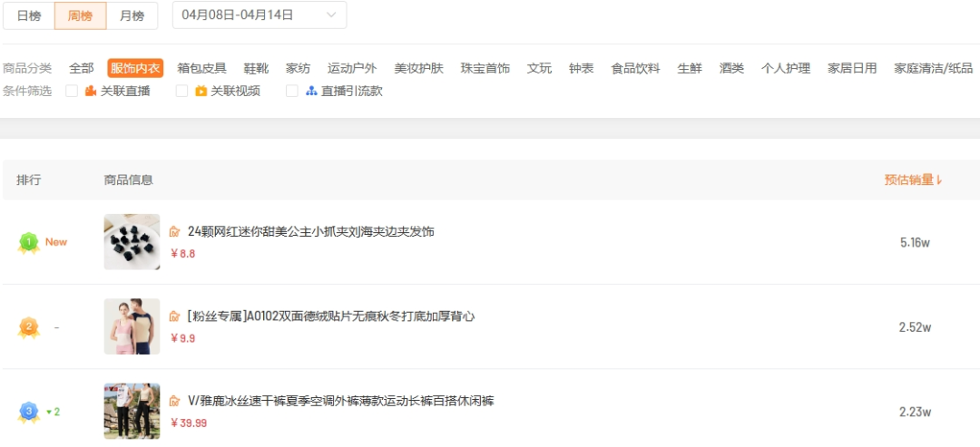The height and width of the screenshot is (447, 980).
Task: Open the black hair clips product thumbnail
Action: click(x=132, y=242)
